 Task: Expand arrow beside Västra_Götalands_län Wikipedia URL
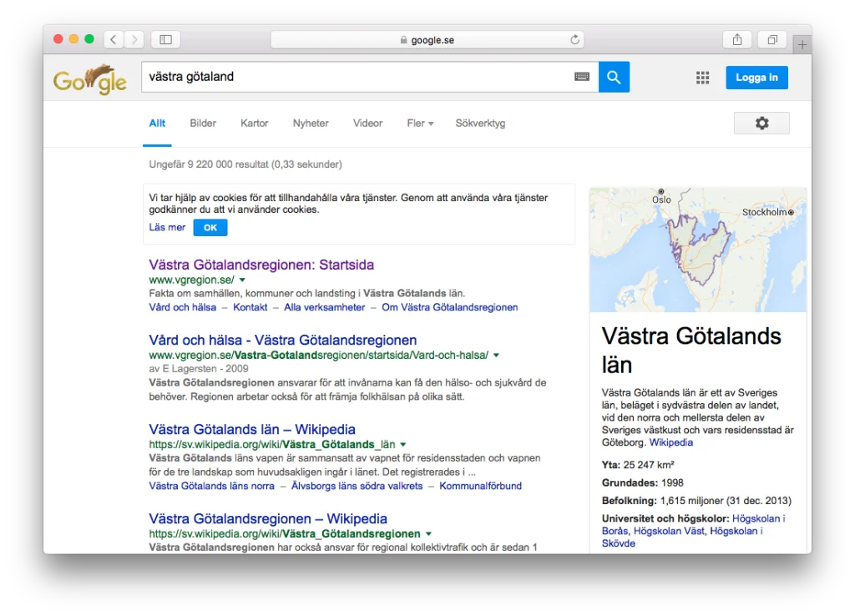(x=403, y=445)
